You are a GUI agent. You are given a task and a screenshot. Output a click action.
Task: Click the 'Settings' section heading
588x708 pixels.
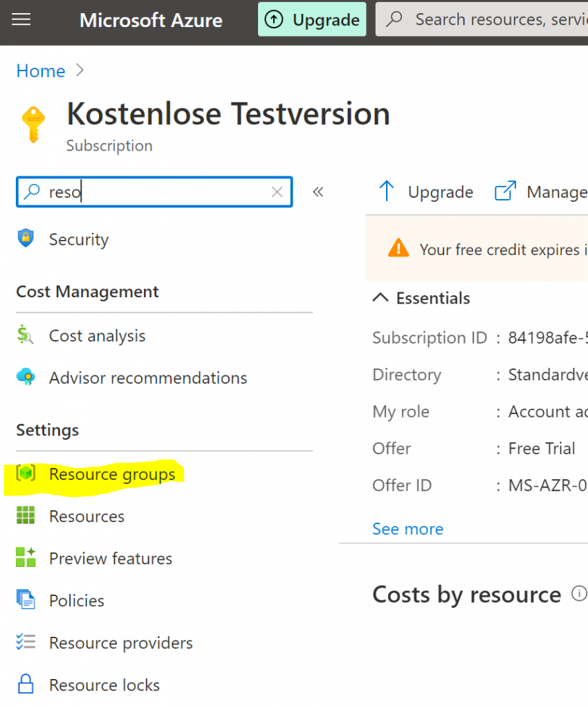tap(48, 430)
